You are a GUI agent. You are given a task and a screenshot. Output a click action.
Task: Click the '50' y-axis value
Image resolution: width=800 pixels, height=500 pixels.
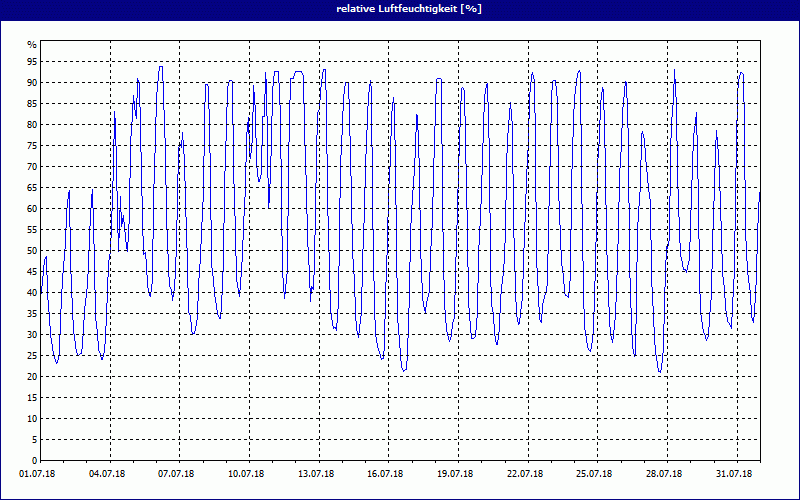(32, 251)
